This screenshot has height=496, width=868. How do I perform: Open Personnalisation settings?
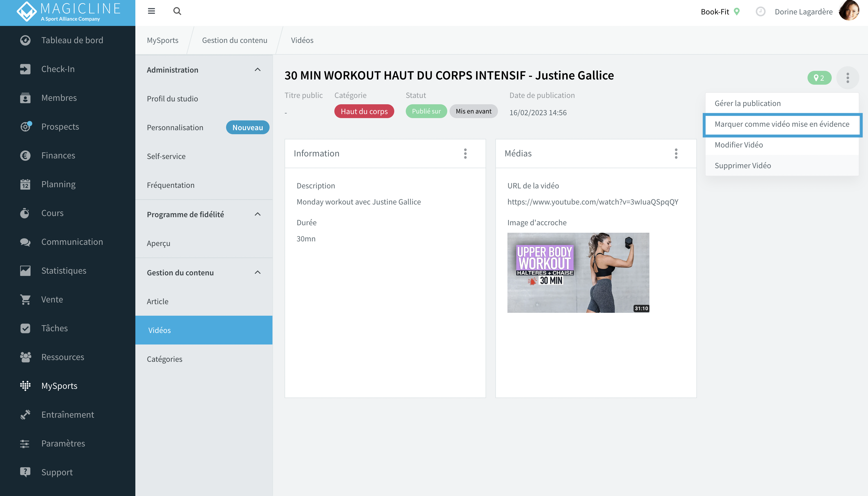[x=175, y=127]
